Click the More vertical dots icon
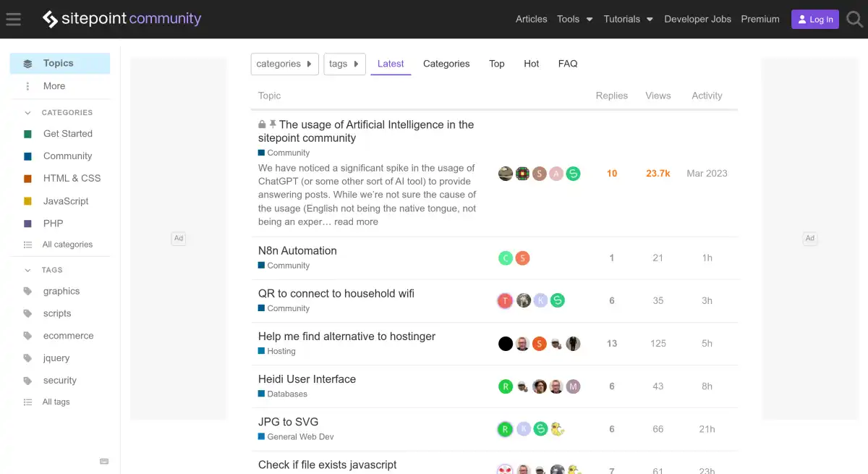 tap(27, 86)
